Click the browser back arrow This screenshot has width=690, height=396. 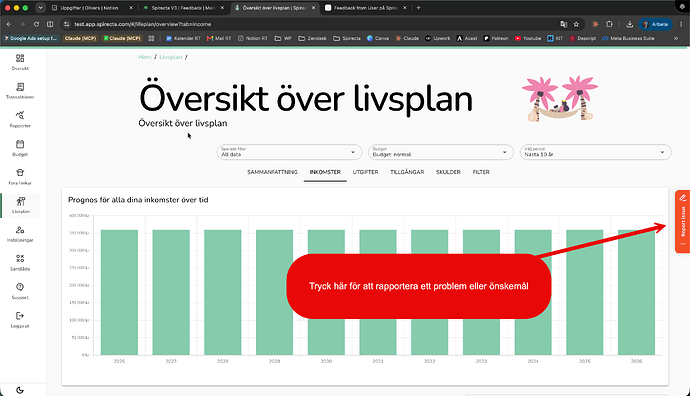coord(9,24)
